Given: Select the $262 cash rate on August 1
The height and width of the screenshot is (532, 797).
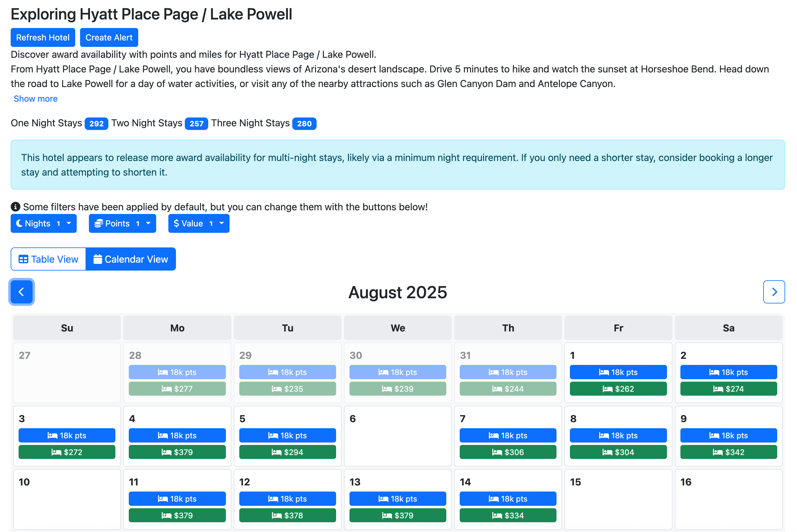Looking at the screenshot, I should [618, 389].
